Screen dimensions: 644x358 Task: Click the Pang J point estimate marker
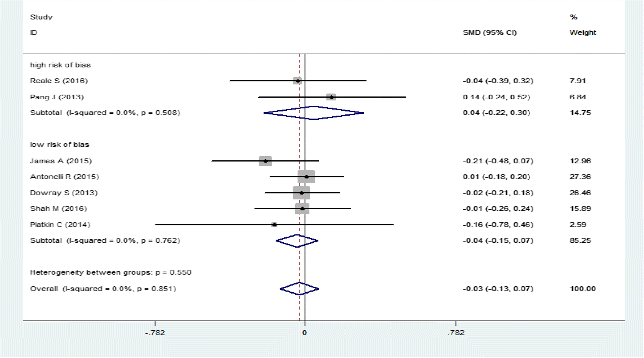[331, 97]
